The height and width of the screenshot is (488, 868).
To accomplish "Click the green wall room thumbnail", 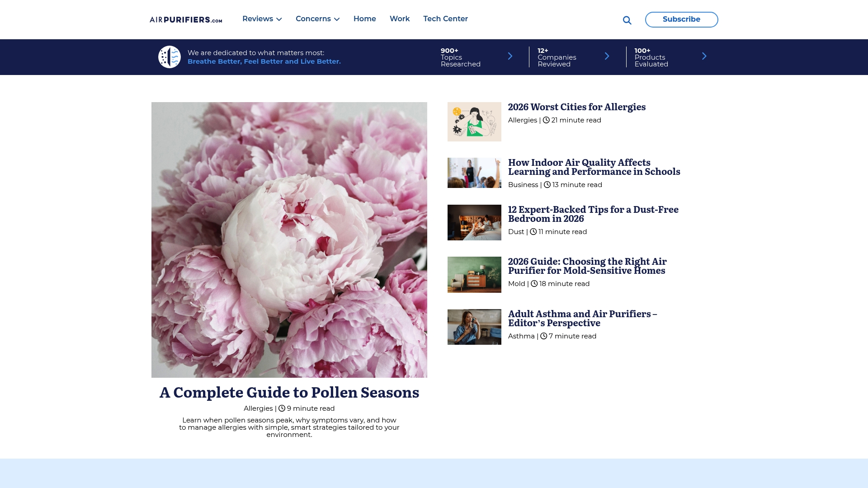I will tap(474, 275).
